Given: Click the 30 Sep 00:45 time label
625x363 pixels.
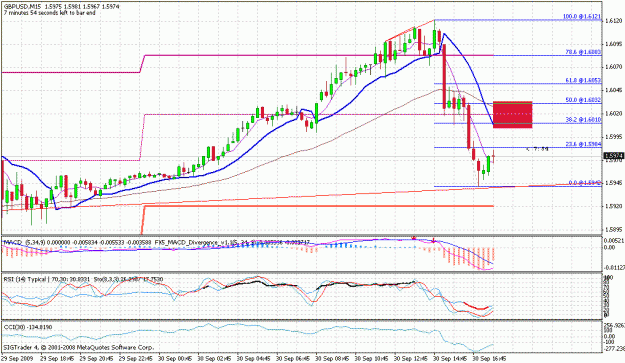Looking at the screenshot, I should click(175, 358).
